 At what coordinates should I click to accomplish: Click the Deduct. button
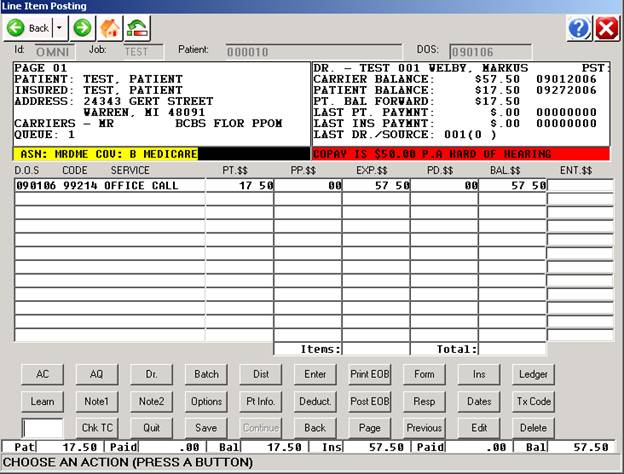coord(315,401)
